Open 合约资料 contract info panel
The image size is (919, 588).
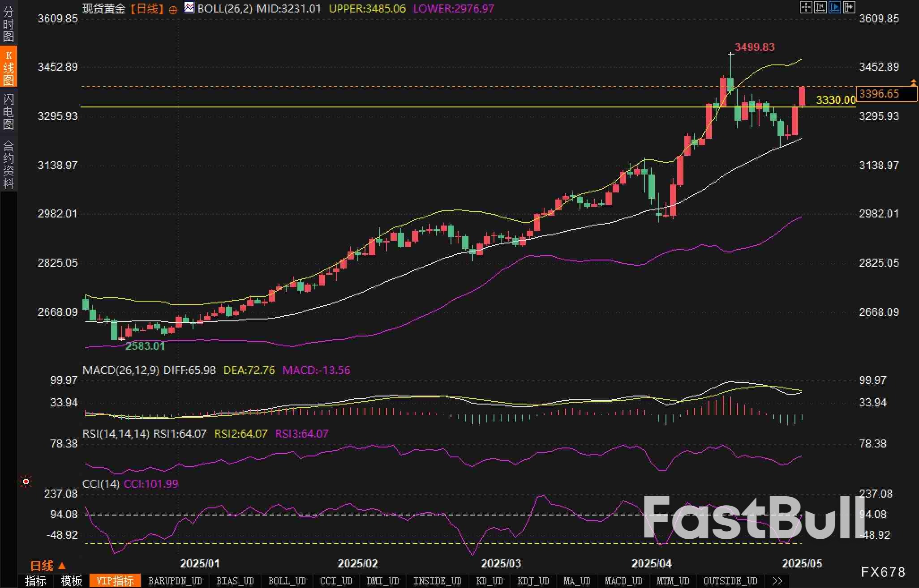click(x=9, y=164)
